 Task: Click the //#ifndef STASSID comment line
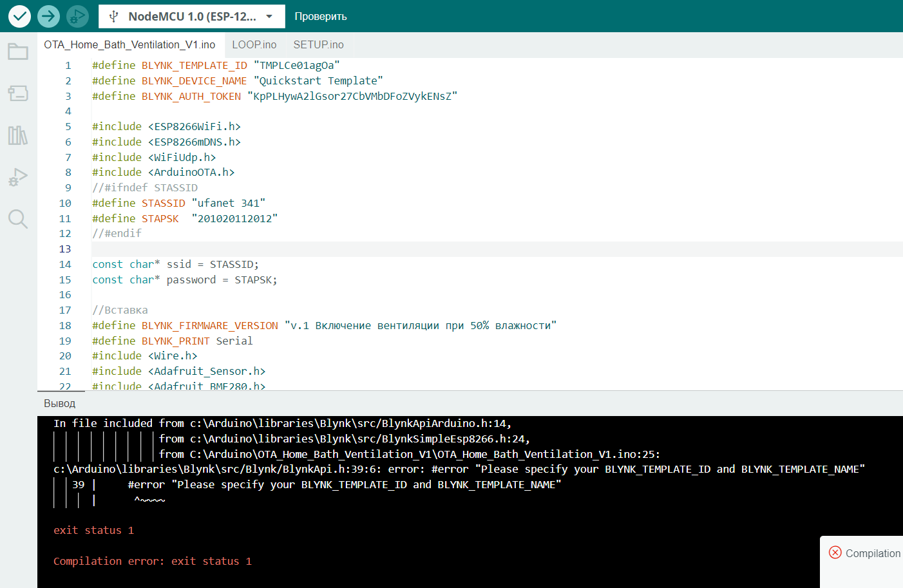point(145,187)
